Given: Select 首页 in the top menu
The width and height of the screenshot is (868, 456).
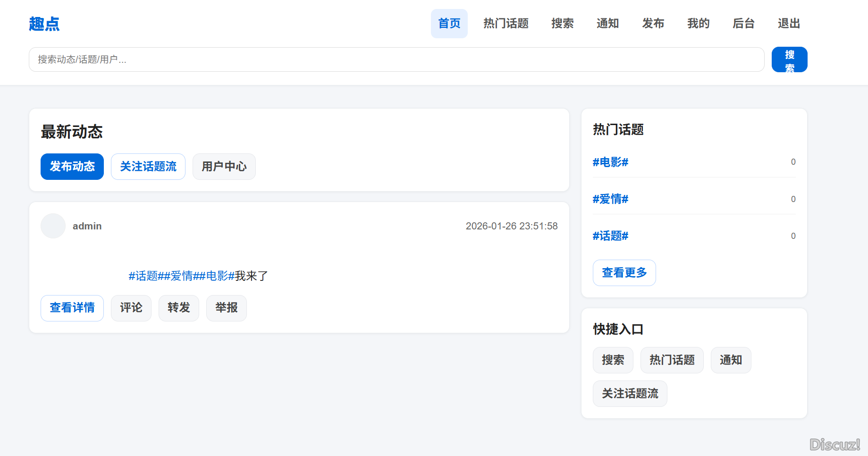Looking at the screenshot, I should click(449, 24).
